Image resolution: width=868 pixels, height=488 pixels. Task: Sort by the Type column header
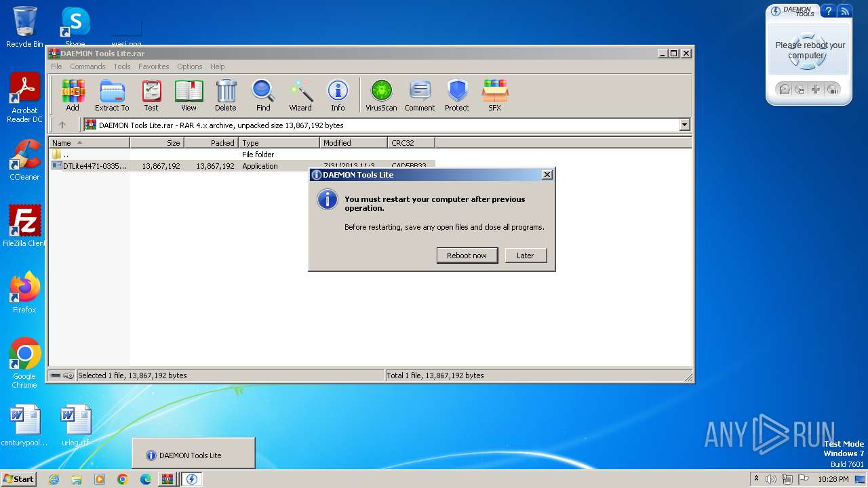279,142
